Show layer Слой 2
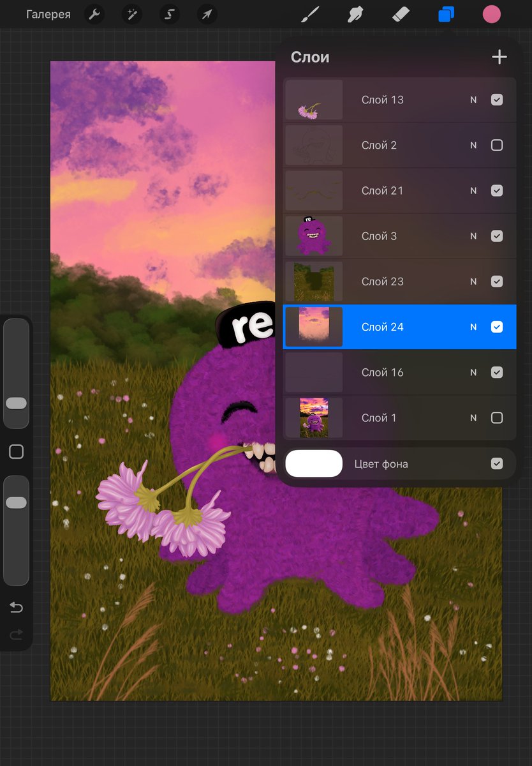 tap(497, 146)
